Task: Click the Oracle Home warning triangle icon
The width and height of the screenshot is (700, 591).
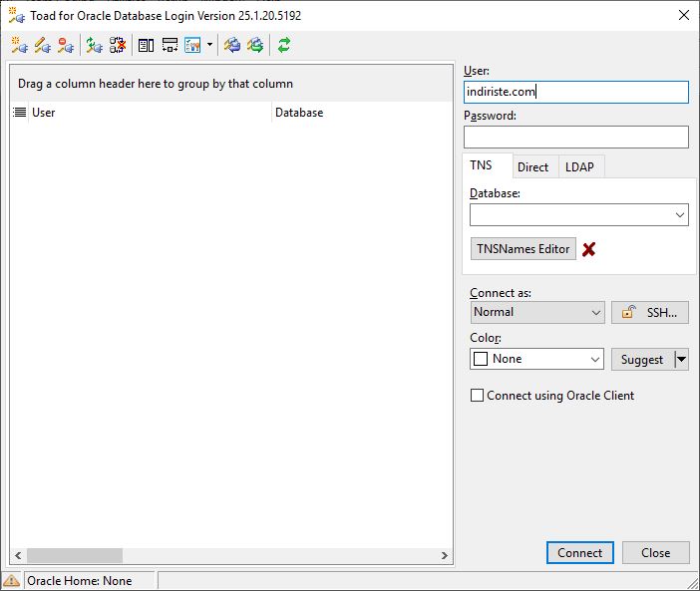Action: click(x=11, y=581)
